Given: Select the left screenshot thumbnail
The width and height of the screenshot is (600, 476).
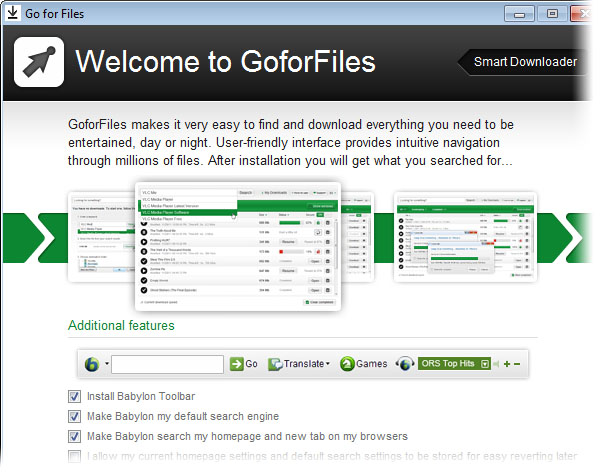Looking at the screenshot, I should coord(102,238).
